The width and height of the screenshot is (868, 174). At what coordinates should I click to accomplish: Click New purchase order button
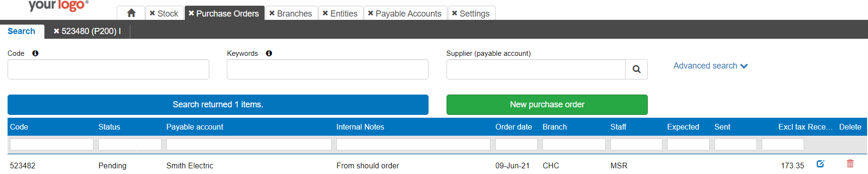point(547,104)
